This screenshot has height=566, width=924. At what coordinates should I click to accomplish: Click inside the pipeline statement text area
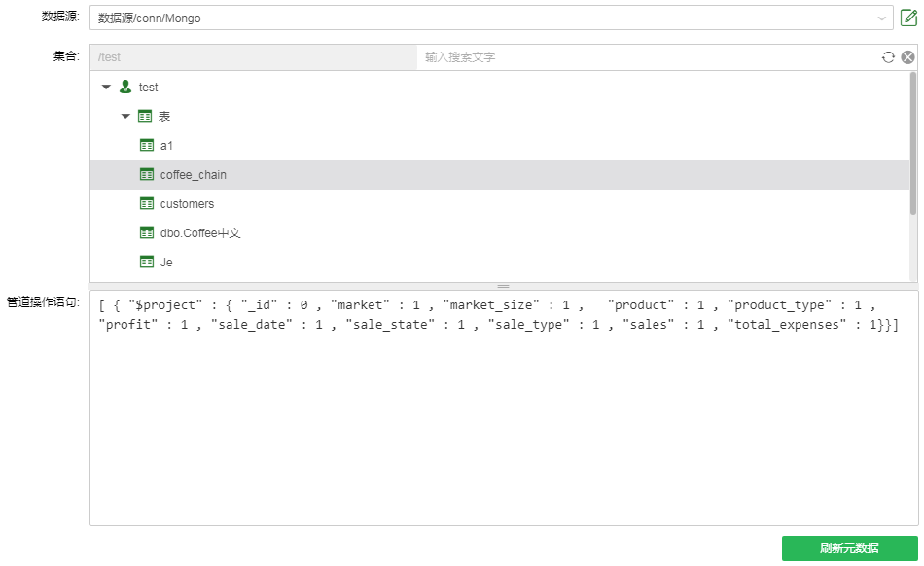pos(504,407)
